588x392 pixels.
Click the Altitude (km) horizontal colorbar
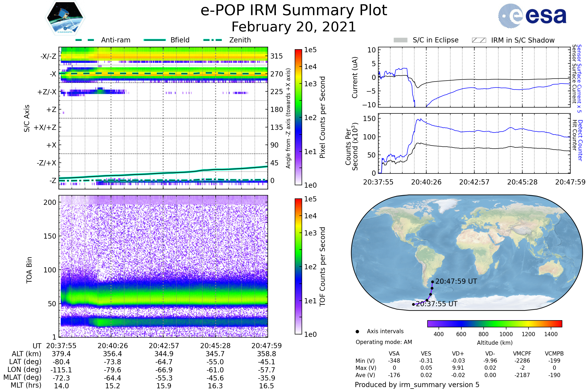pos(494,323)
